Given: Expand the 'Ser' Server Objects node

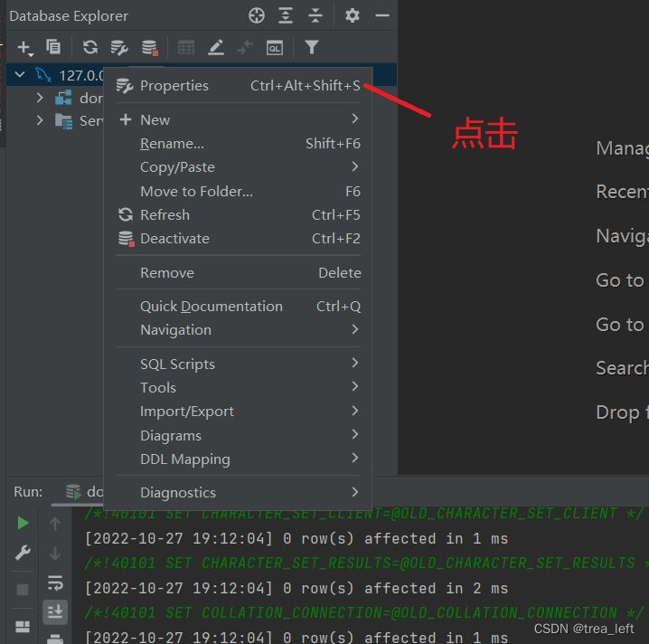Looking at the screenshot, I should coord(40,120).
